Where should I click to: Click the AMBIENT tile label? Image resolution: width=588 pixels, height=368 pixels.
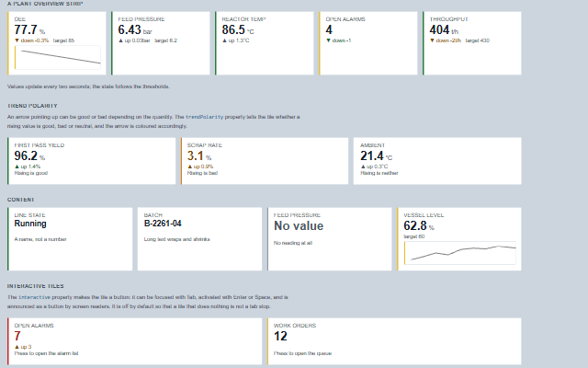pyautogui.click(x=372, y=145)
